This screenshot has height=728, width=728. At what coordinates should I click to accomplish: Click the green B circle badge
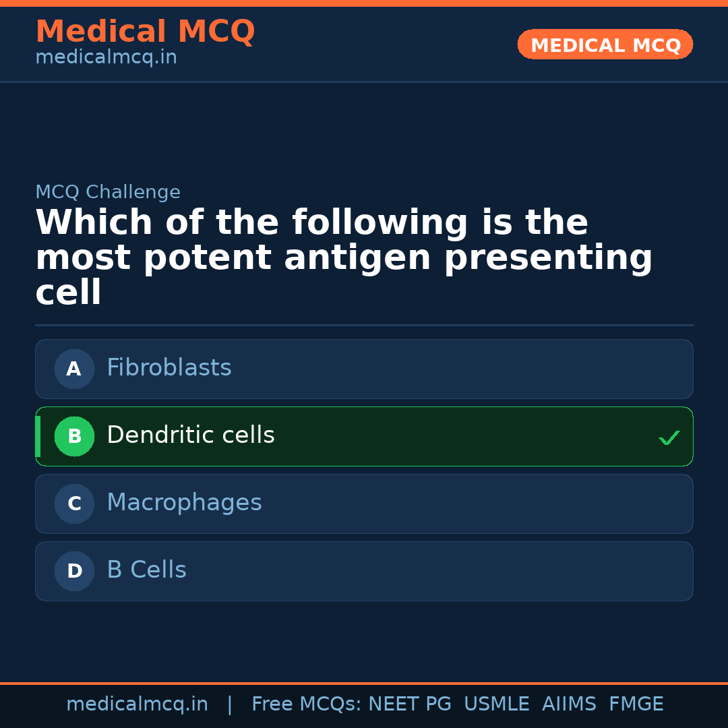click(74, 436)
